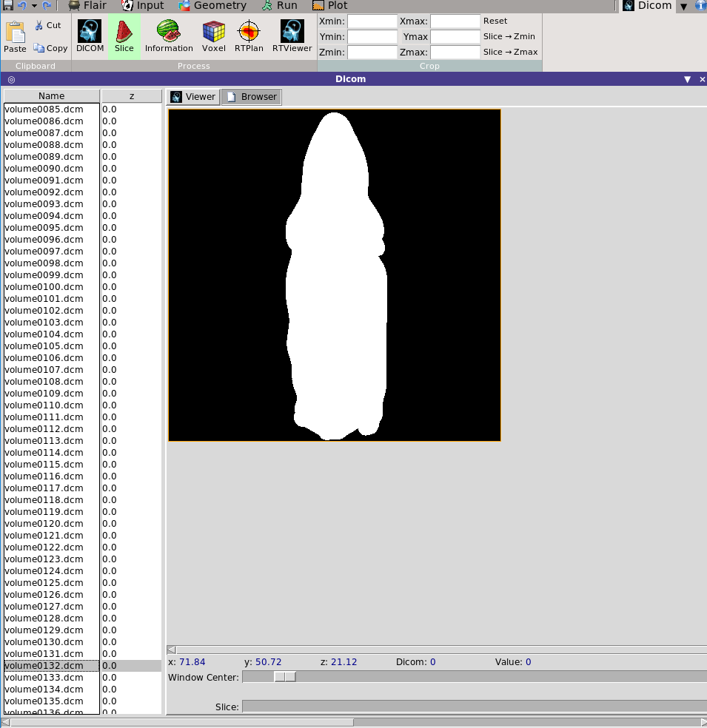Click the Copy button
The image size is (707, 728).
(50, 48)
